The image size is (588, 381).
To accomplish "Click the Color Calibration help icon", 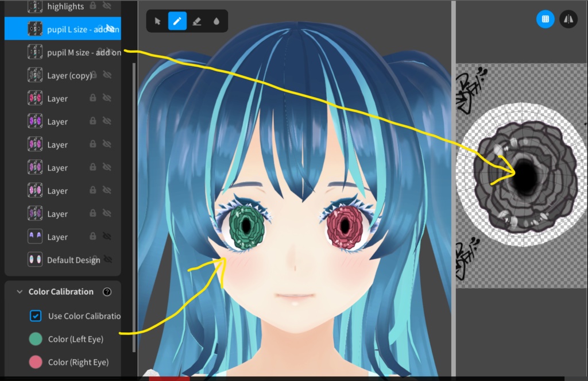I will pyautogui.click(x=107, y=291).
